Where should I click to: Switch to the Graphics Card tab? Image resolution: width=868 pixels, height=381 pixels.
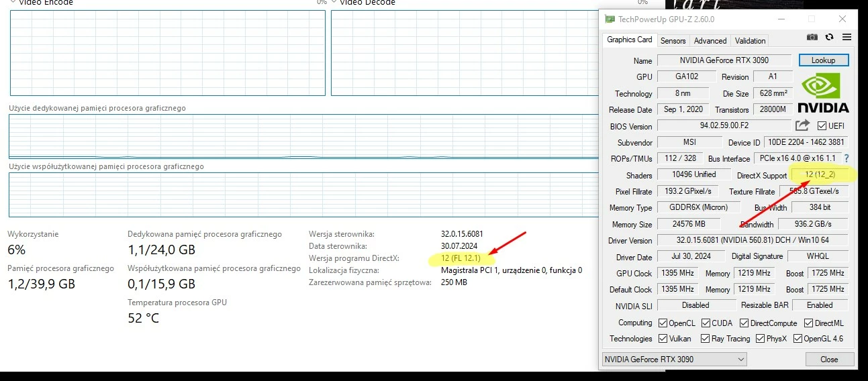630,40
